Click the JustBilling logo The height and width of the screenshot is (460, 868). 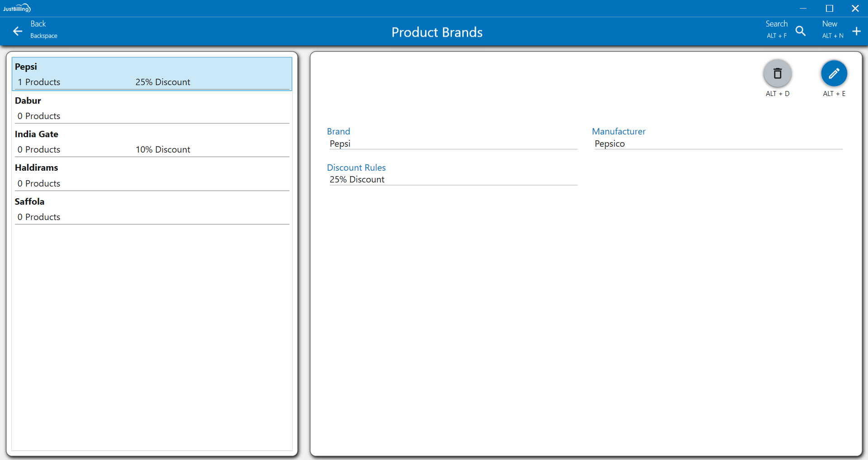(x=17, y=8)
